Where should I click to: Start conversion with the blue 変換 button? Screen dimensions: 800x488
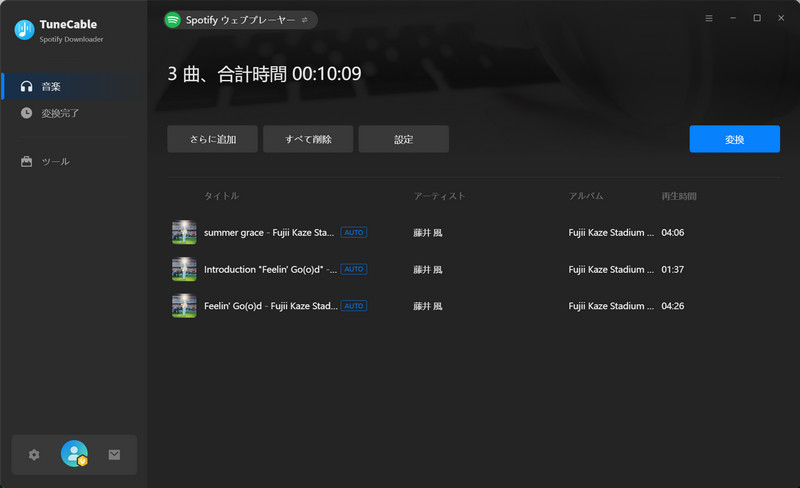point(735,139)
